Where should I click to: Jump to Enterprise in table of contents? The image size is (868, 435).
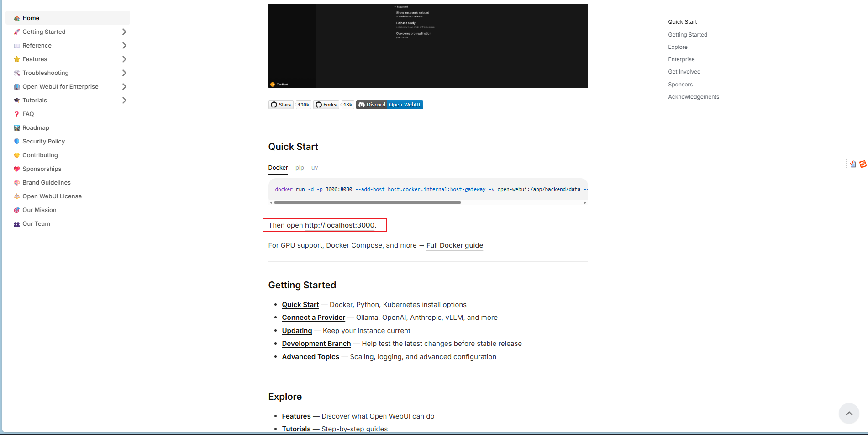pyautogui.click(x=681, y=59)
